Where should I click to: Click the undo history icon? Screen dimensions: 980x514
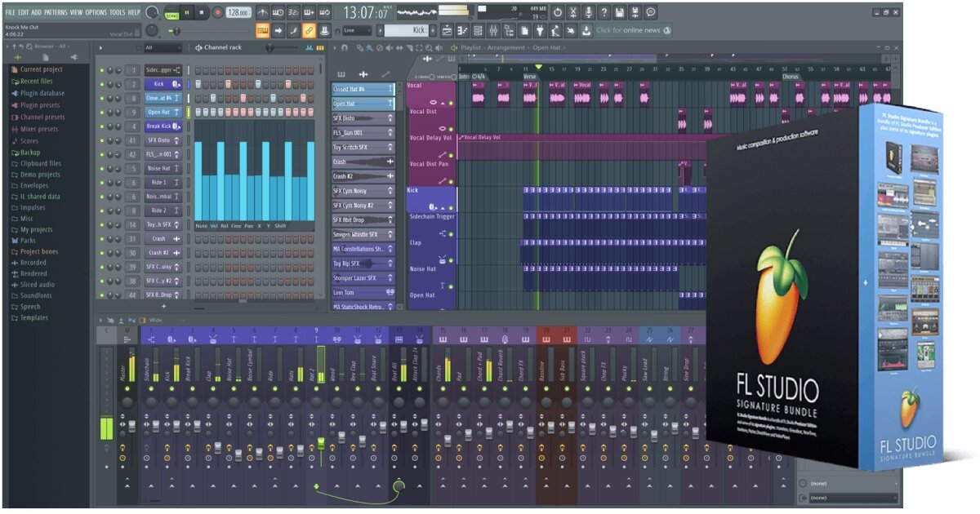pyautogui.click(x=557, y=12)
